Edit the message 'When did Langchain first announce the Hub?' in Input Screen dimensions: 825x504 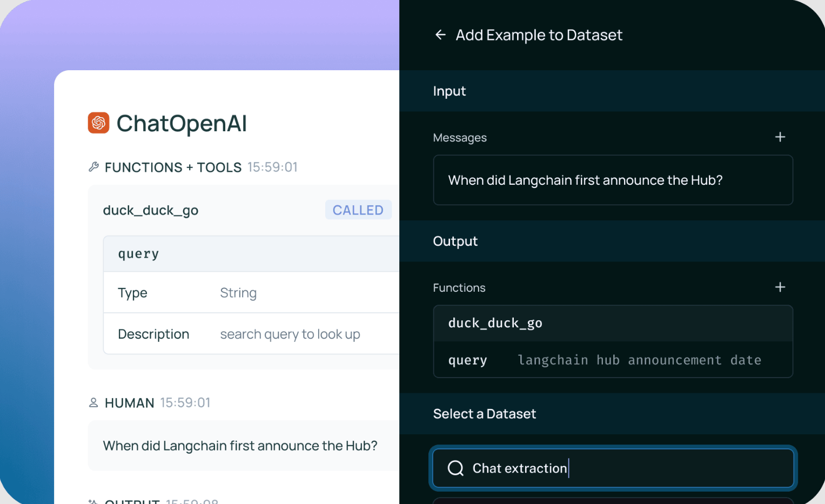click(x=613, y=180)
